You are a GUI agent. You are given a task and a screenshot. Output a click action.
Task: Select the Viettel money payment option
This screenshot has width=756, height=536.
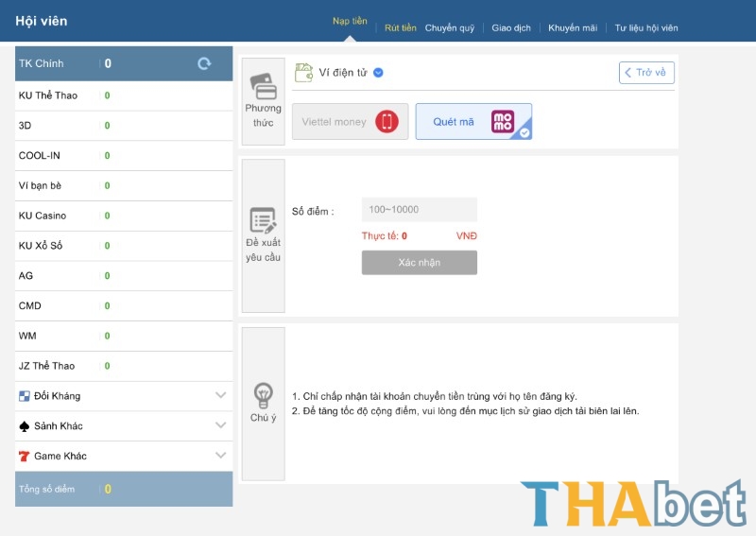[350, 122]
